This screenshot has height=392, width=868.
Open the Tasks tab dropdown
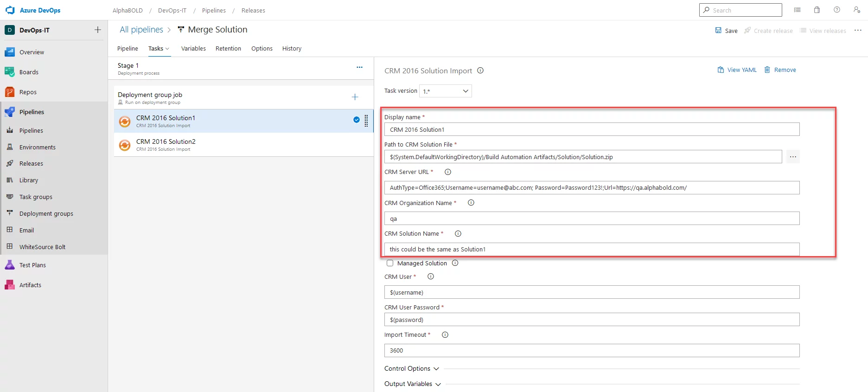click(x=159, y=49)
